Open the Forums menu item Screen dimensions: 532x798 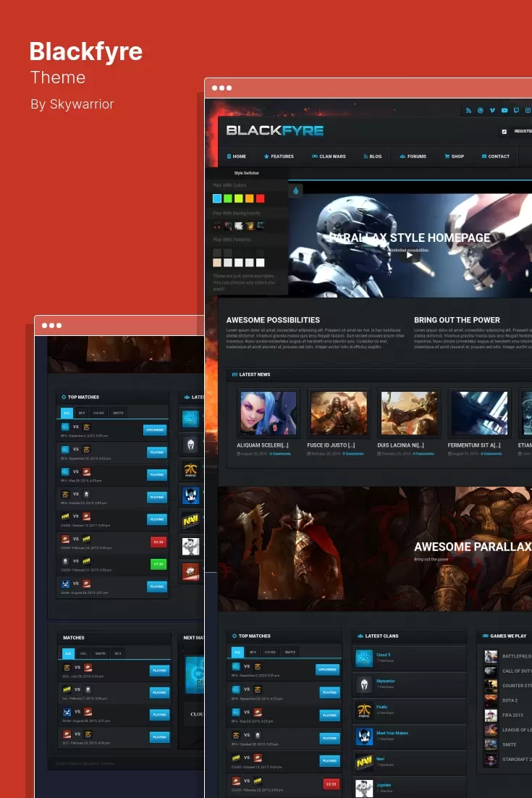tap(413, 156)
